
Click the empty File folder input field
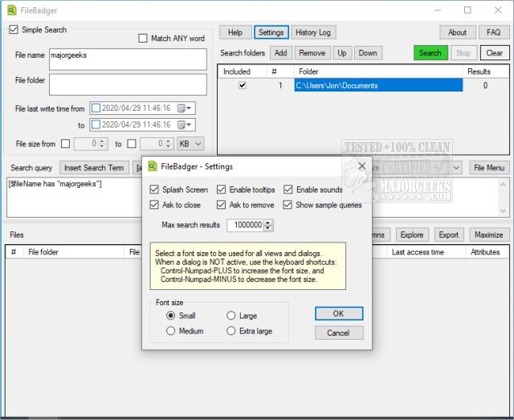pos(128,84)
